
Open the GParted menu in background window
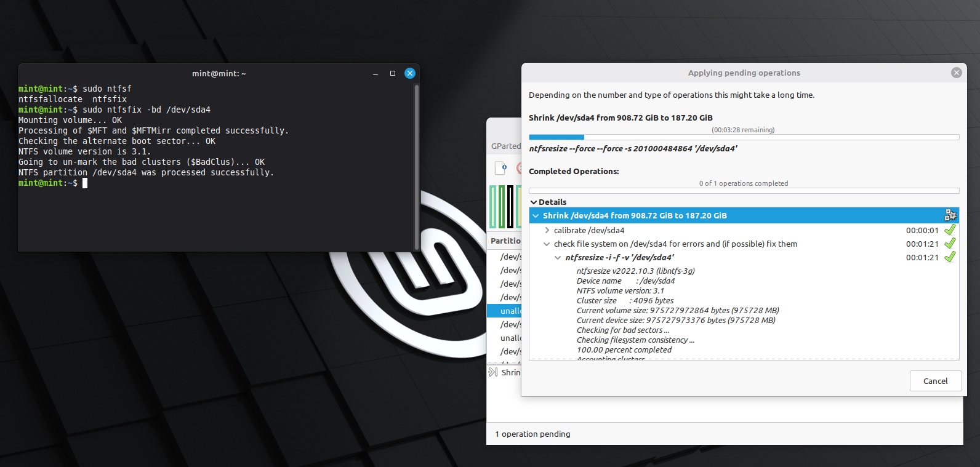505,146
